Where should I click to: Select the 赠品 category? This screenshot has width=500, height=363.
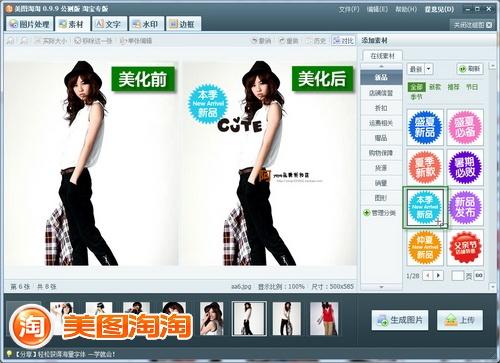381,138
